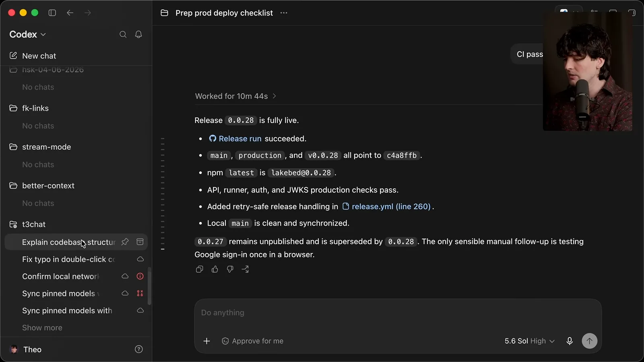Open the 5.6 Sol High model dropdown
644x362 pixels.
[x=529, y=341]
